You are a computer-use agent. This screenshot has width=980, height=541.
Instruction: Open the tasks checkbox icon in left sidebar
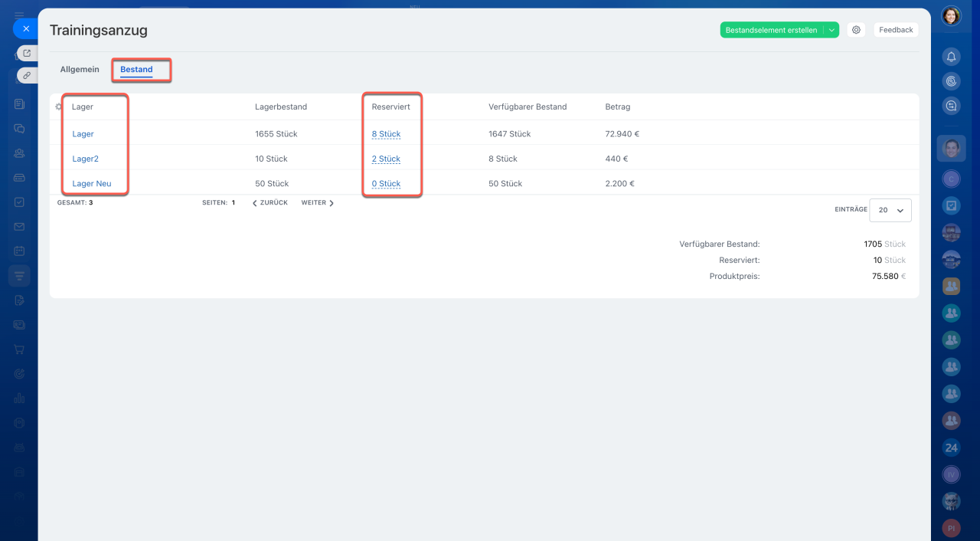pyautogui.click(x=19, y=202)
